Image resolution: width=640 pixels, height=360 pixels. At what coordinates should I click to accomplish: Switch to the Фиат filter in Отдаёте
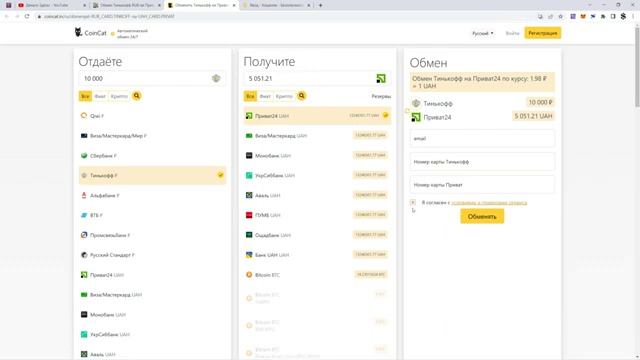point(100,96)
